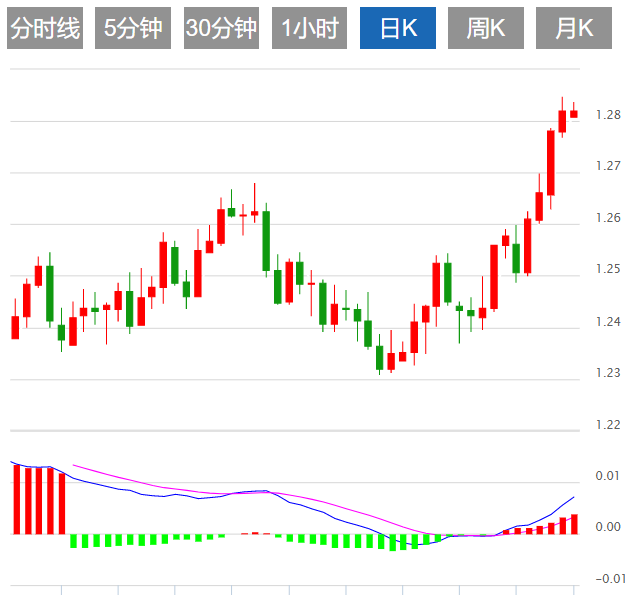Viewport: 635px width, 595px height.
Task: Select the 日K daily candlestick tab
Action: pyautogui.click(x=398, y=28)
